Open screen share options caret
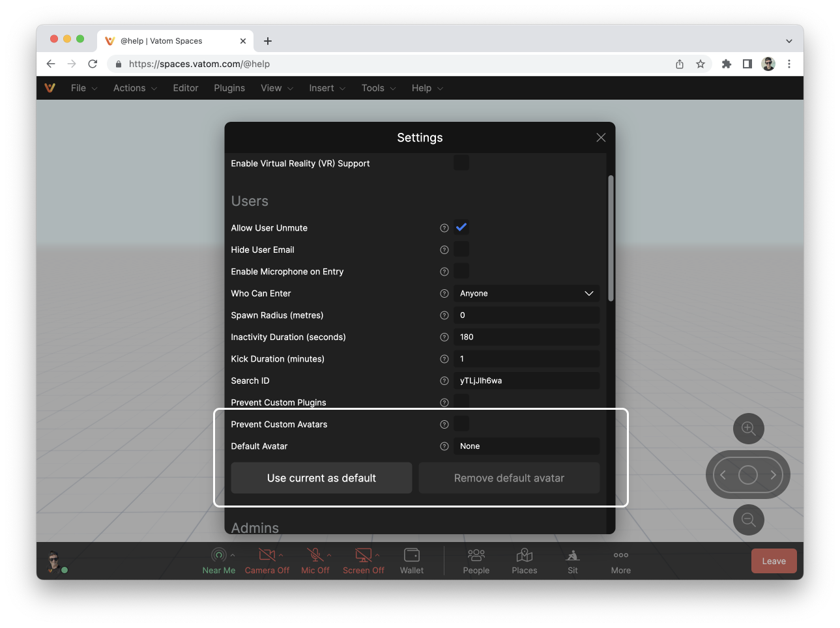 pyautogui.click(x=377, y=555)
